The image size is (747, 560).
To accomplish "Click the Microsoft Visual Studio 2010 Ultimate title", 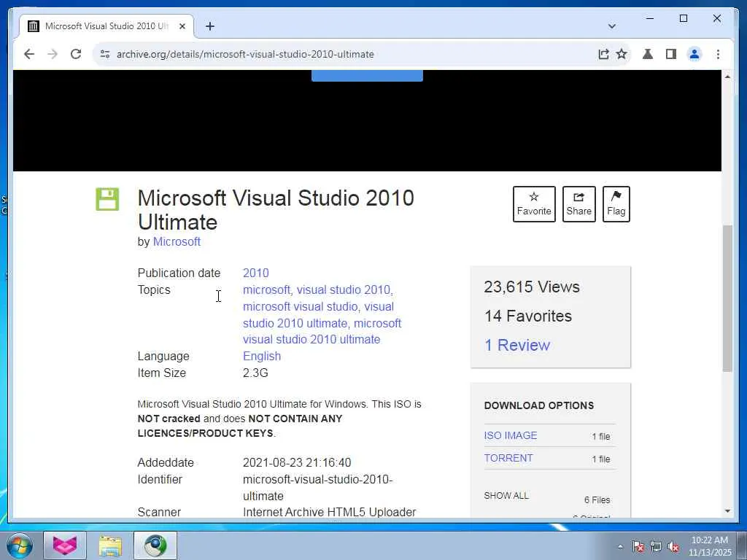I will coord(276,210).
